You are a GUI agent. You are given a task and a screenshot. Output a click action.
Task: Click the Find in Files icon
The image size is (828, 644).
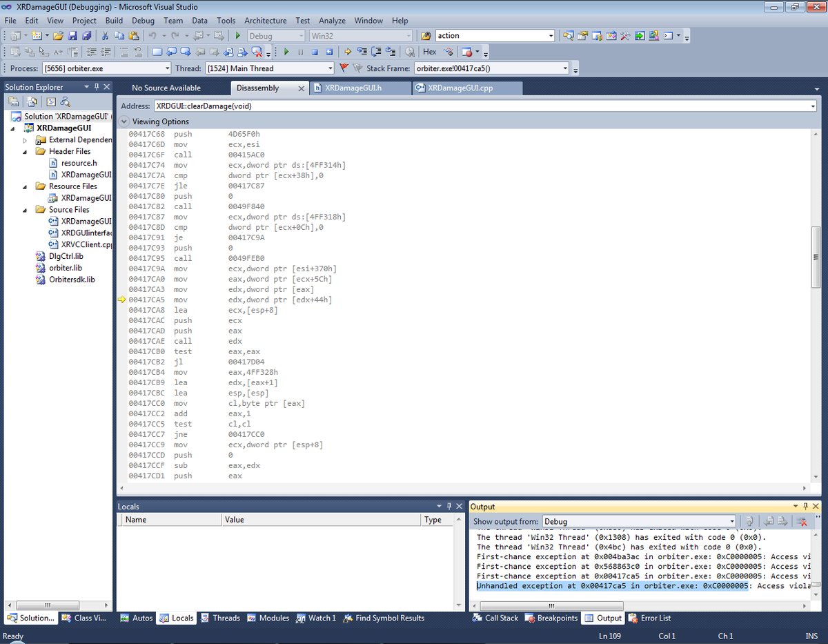pos(426,36)
